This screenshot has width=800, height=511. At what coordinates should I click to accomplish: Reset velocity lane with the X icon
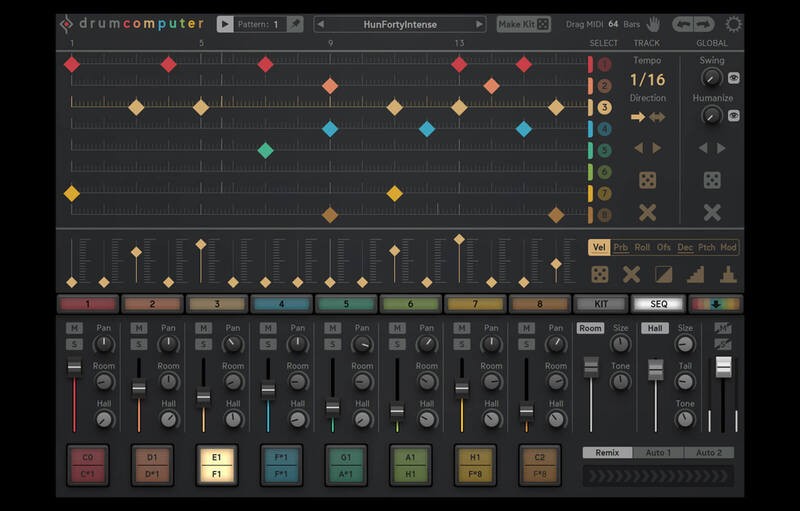click(631, 274)
